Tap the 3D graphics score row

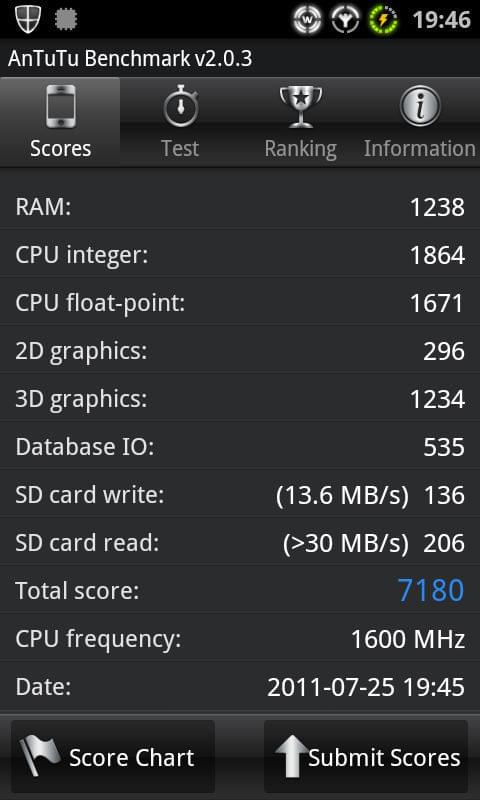click(x=240, y=398)
